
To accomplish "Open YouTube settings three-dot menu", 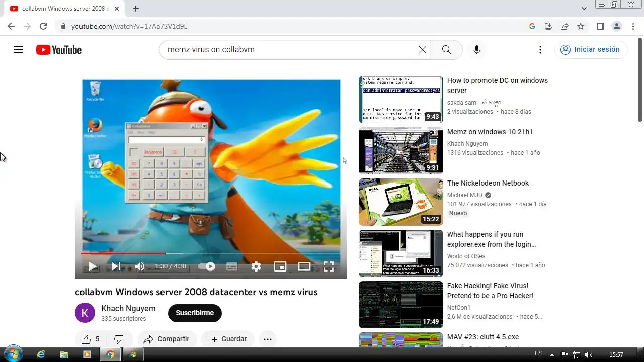I will 540,50.
